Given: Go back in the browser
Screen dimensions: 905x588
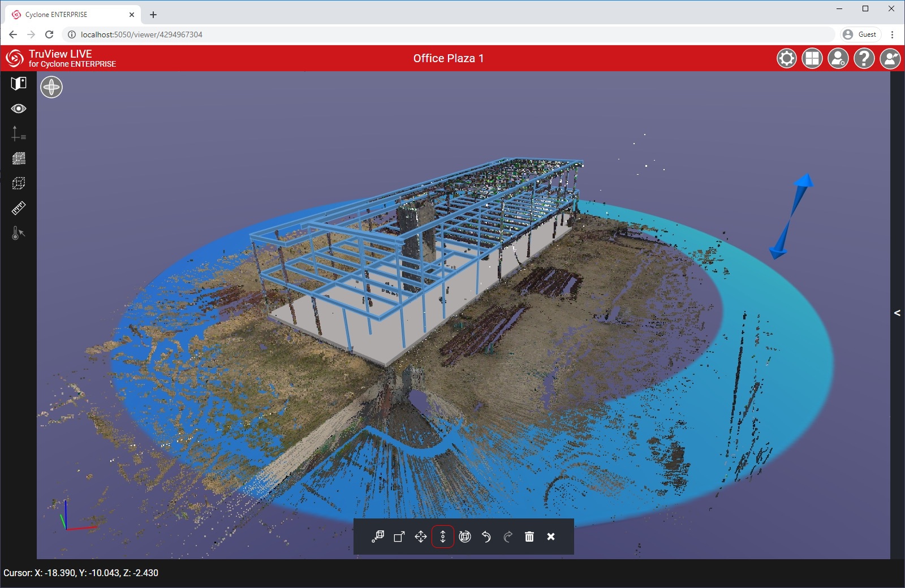Looking at the screenshot, I should tap(13, 34).
